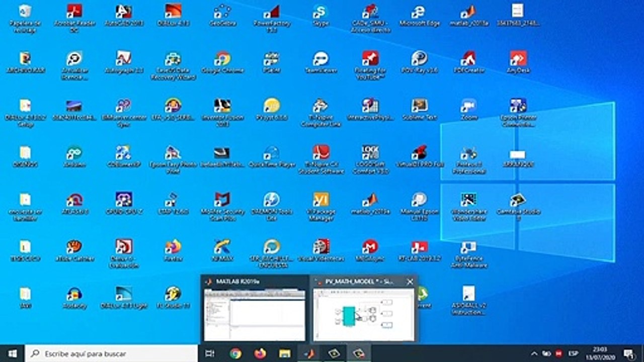Select the Epson Printer Connection shortcut

pyautogui.click(x=518, y=113)
